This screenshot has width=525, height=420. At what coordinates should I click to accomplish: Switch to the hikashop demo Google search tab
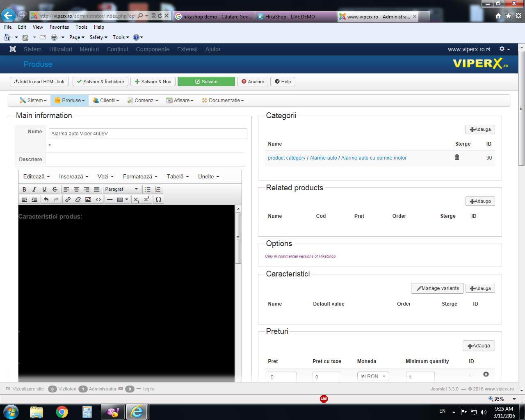pos(214,16)
